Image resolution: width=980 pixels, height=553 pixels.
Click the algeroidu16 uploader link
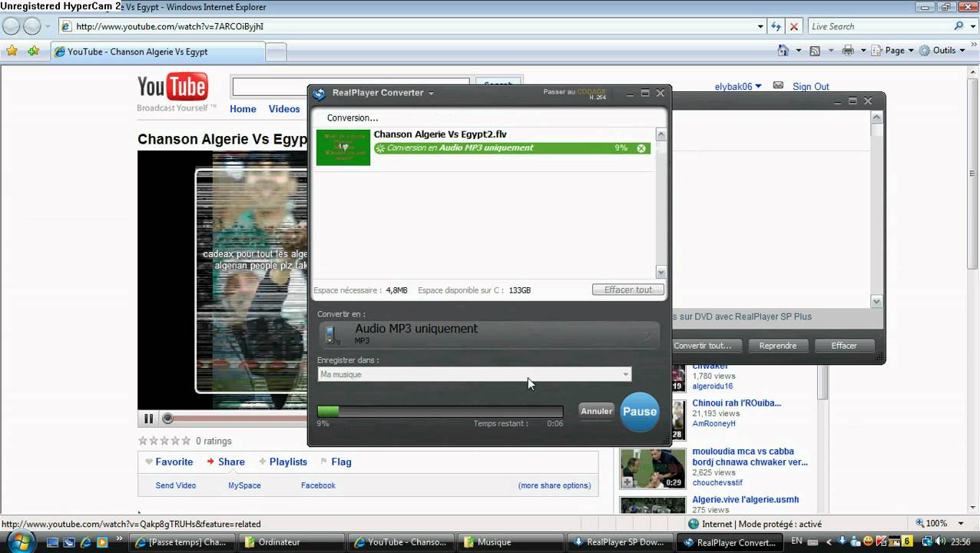(x=713, y=386)
